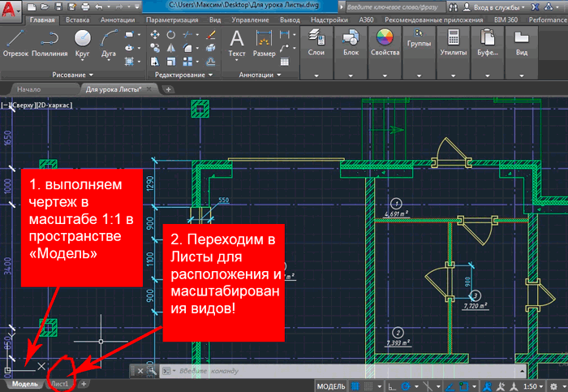Viewport: 568px width, 392px height.
Task: Select the Отрезок line tool
Action: [x=15, y=44]
